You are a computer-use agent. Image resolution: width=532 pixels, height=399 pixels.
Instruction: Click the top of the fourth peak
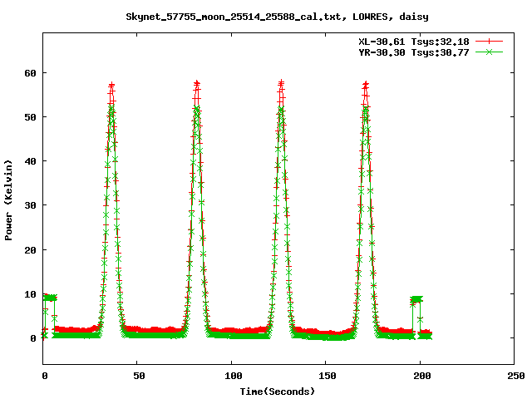pos(366,84)
